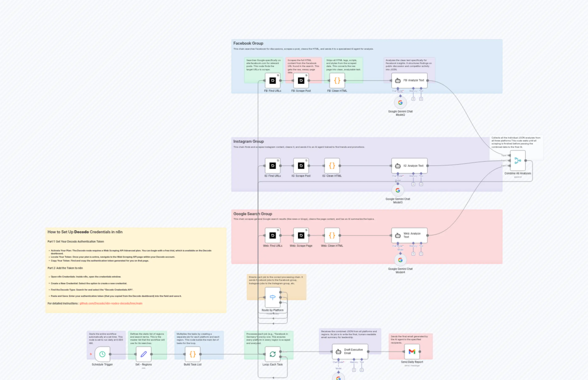The image size is (588, 380).
Task: Open the IG: Scrape Post node
Action: click(301, 165)
